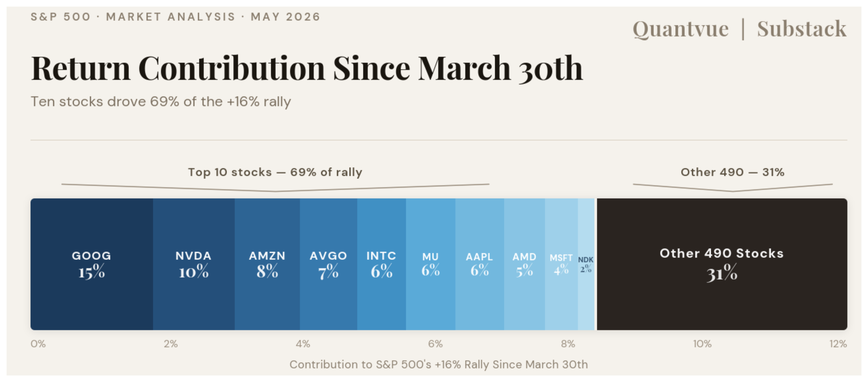Click the AMZN 8% bar segment

pyautogui.click(x=267, y=264)
